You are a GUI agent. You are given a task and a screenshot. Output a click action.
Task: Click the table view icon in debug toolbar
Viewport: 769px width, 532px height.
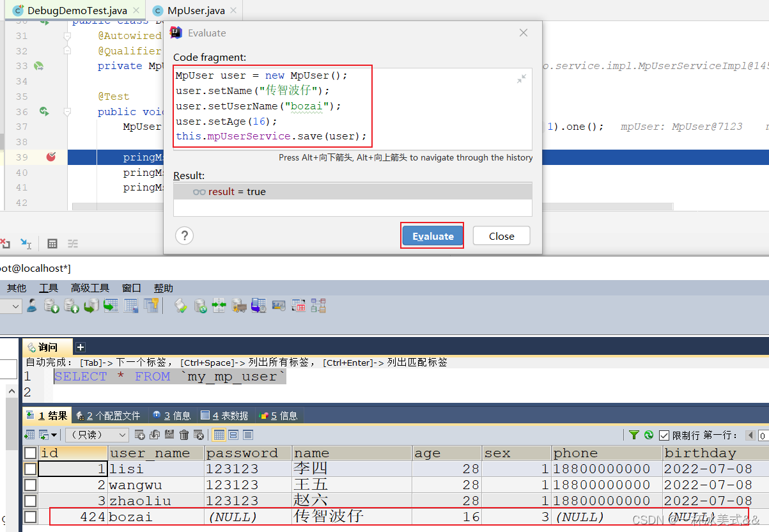point(53,244)
